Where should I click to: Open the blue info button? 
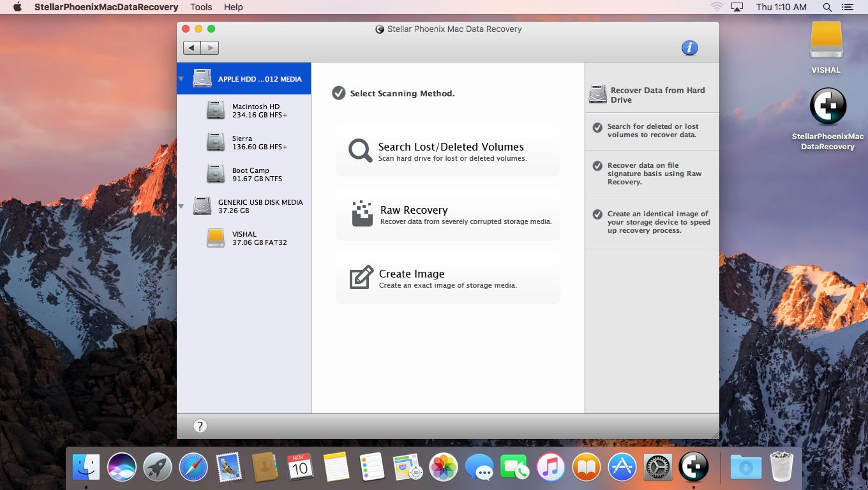point(689,48)
